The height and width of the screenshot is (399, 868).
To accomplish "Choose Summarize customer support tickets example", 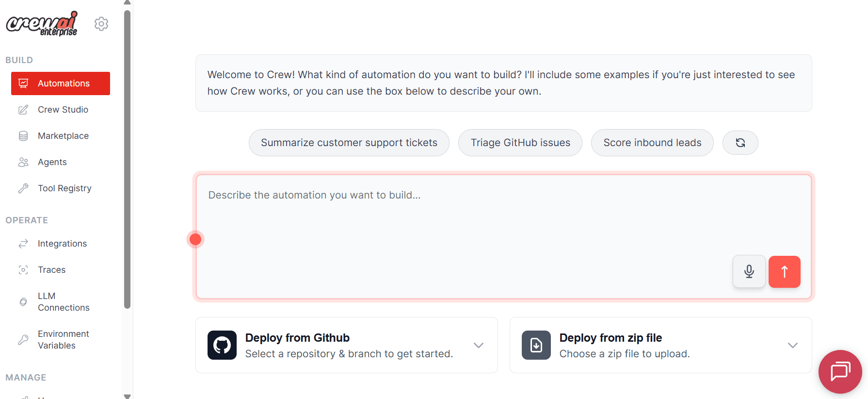I will (349, 143).
